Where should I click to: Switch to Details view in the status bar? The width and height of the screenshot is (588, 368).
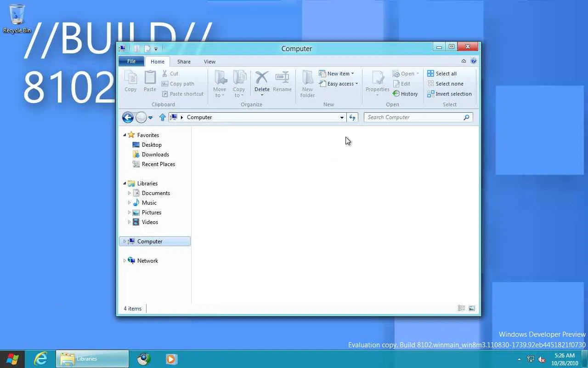pyautogui.click(x=462, y=308)
